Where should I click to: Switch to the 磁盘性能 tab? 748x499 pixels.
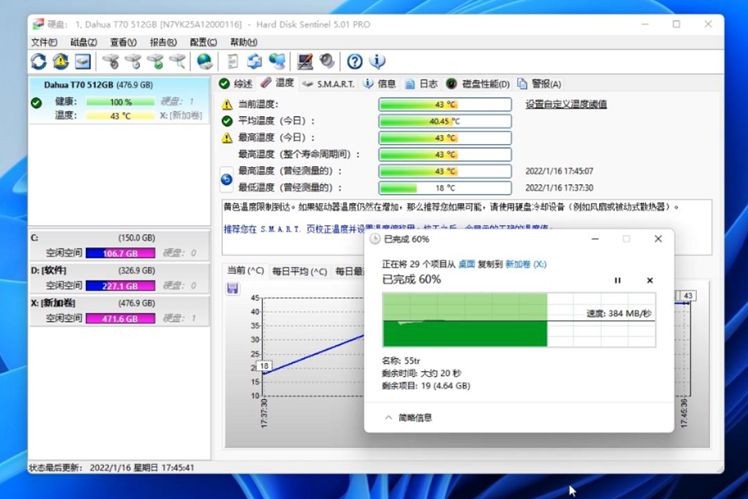[478, 84]
